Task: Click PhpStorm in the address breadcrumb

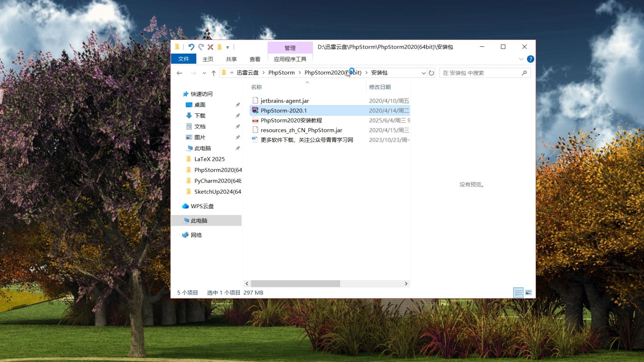Action: [x=281, y=73]
